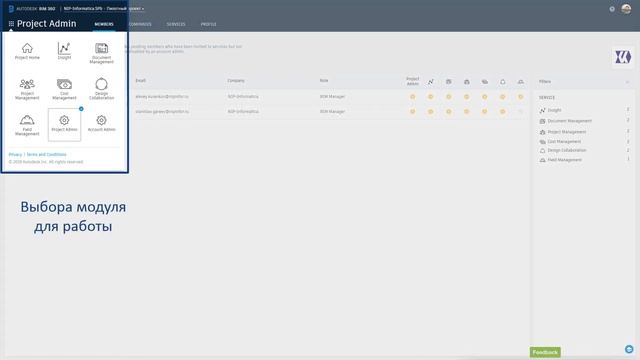Screen dimensions: 640x360
Task: Open the round chat help icon
Action: pyautogui.click(x=629, y=349)
